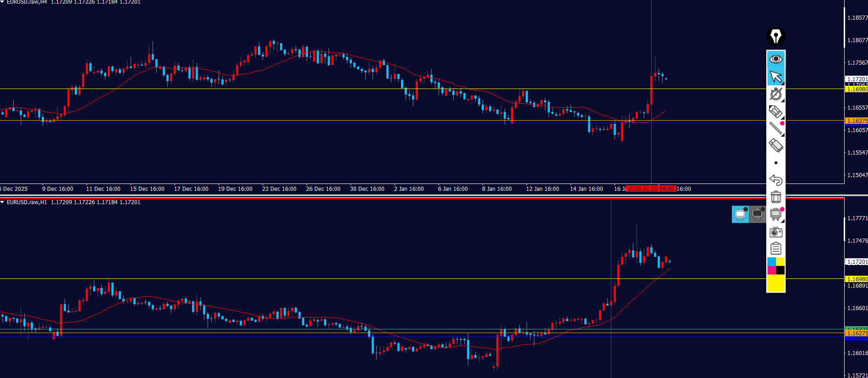Collapse the EURUSD.raw,H4 chart title arrow

3,2
